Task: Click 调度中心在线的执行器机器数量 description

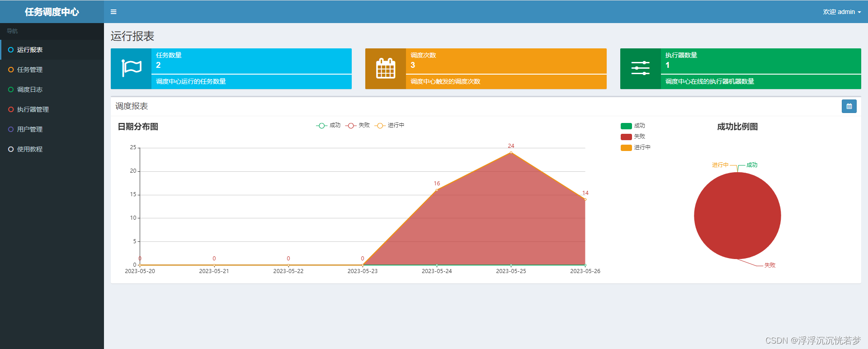Action: tap(710, 81)
